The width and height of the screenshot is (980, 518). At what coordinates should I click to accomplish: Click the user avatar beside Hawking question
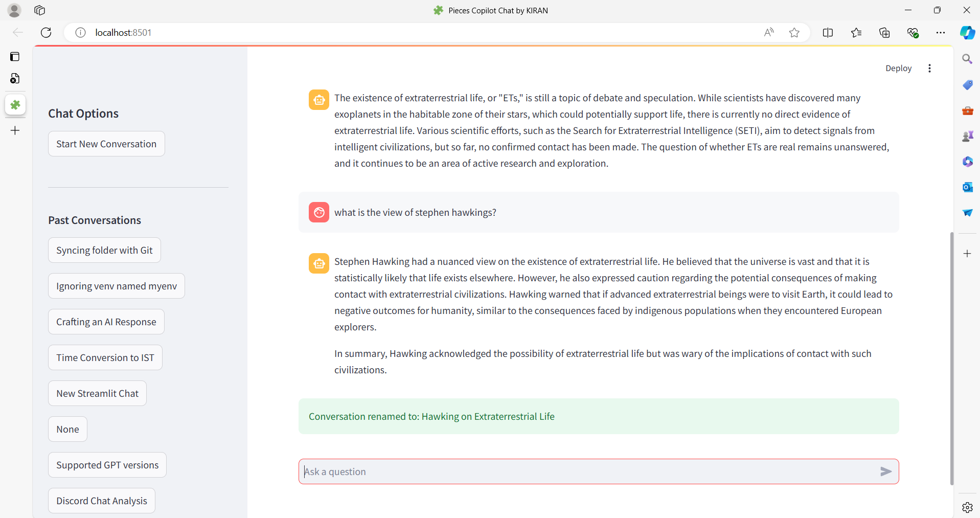pos(319,212)
